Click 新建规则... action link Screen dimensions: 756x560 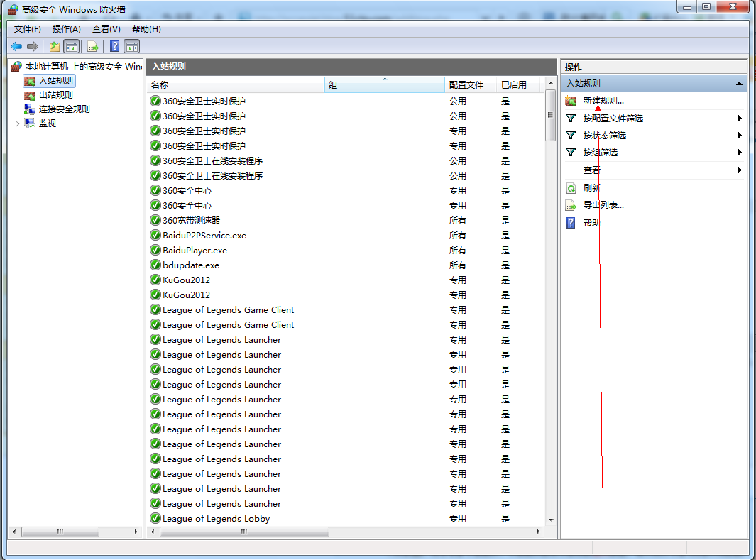(603, 101)
